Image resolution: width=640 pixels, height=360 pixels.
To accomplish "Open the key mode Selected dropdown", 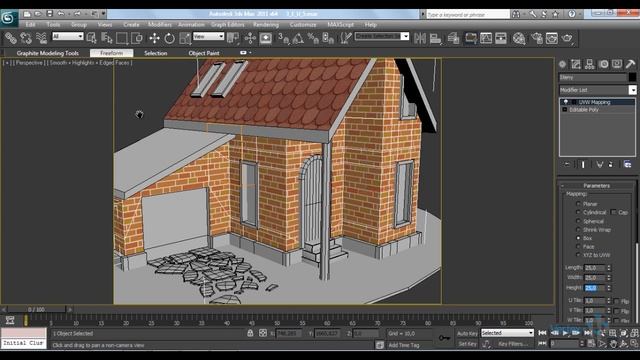I will coord(507,333).
